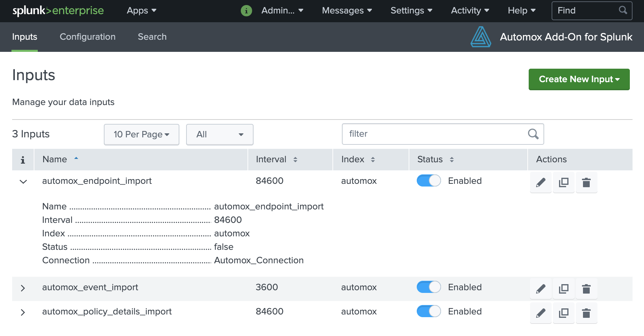Delete the automox_event_import input
This screenshot has height=336, width=644.
pos(586,289)
